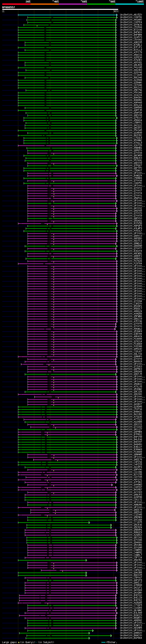The width and height of the screenshot is (146, 644).
Task: Click the cyan ~100% identity legend segment
Action: pos(130,4)
